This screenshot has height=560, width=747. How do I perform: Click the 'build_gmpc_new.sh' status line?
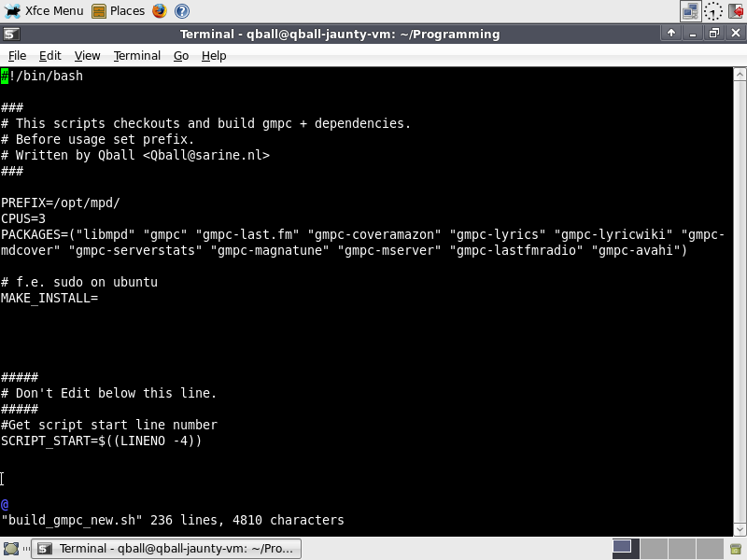173,520
